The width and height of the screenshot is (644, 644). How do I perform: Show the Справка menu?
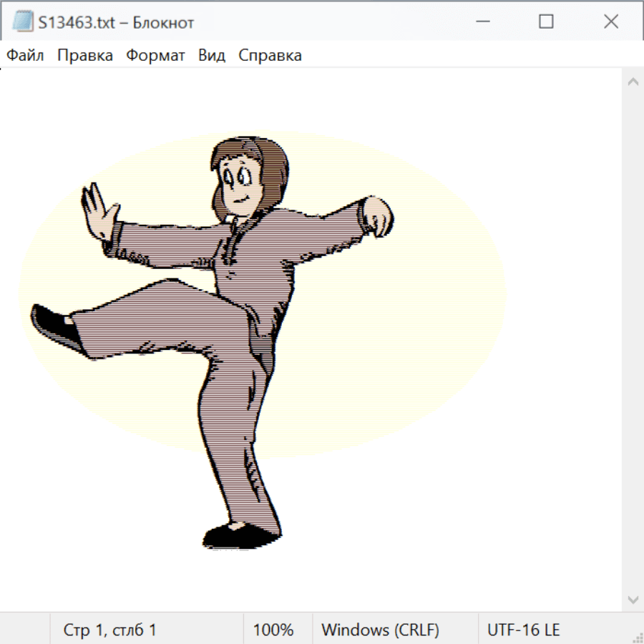click(270, 56)
